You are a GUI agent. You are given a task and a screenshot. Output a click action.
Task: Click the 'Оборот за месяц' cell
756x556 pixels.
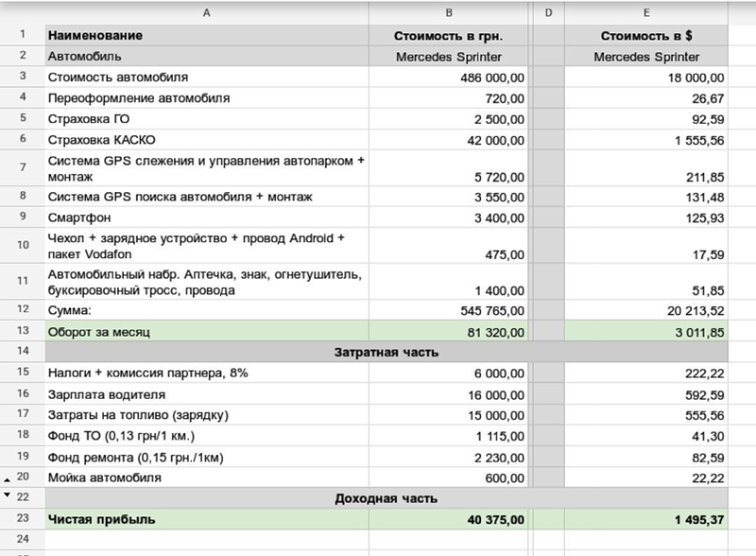coord(207,332)
